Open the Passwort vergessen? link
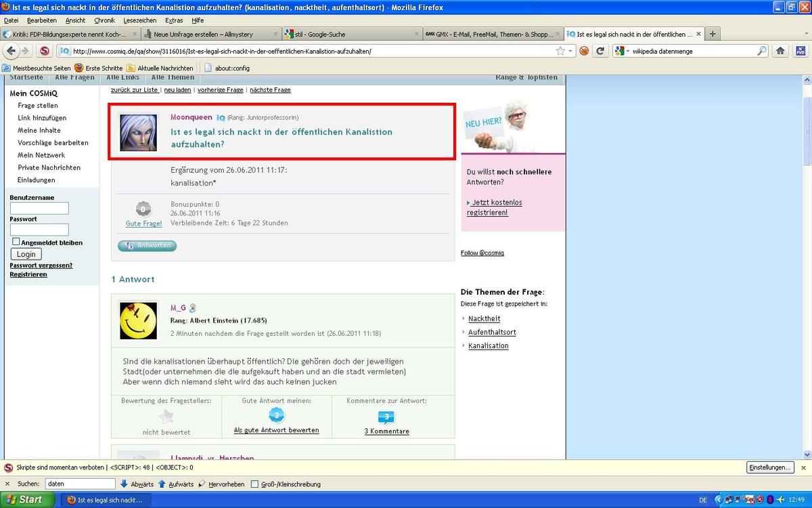This screenshot has width=812, height=508. 41,265
